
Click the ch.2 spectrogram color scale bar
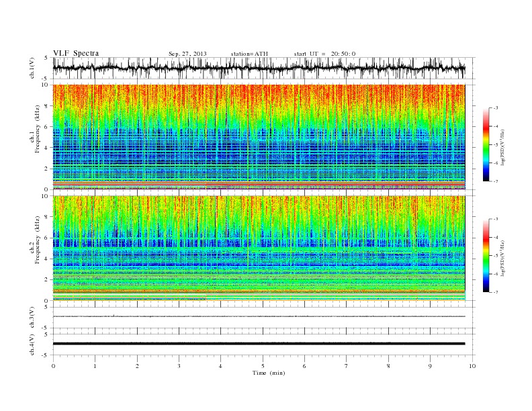pyautogui.click(x=486, y=256)
